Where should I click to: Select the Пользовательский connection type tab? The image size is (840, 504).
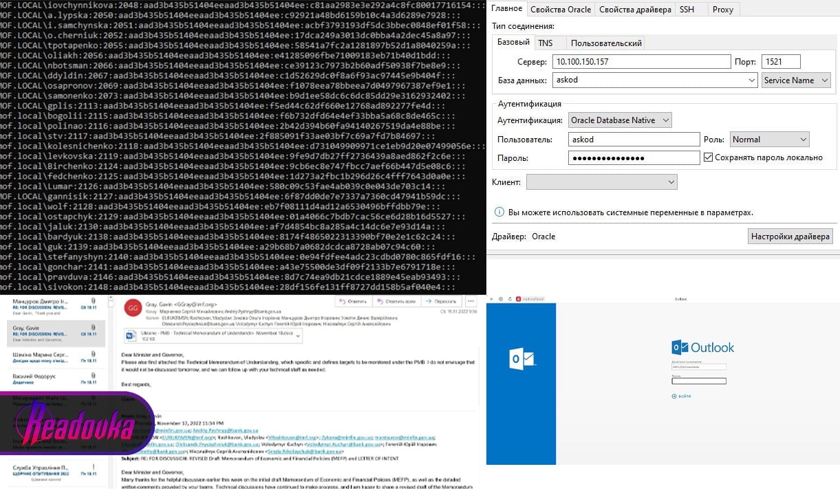click(606, 43)
